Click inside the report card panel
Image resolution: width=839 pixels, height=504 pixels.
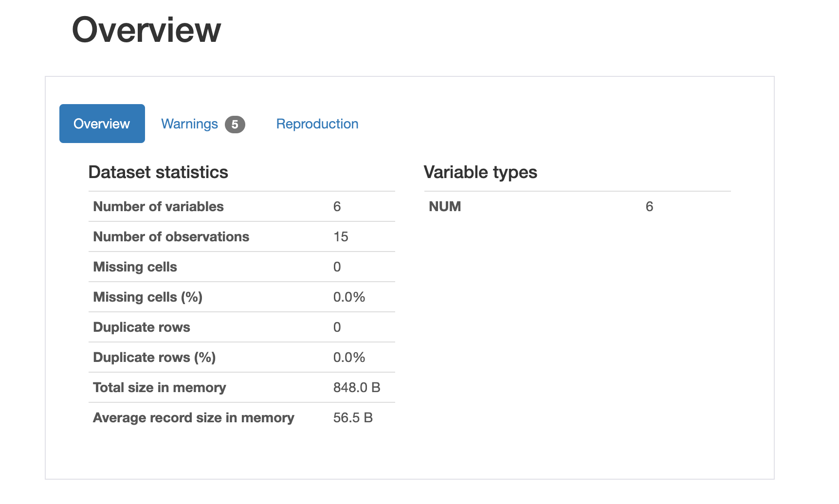pyautogui.click(x=584, y=341)
